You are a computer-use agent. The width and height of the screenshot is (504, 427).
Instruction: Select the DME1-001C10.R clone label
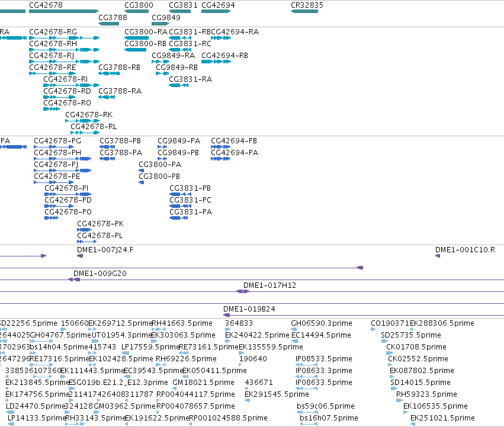coord(465,250)
